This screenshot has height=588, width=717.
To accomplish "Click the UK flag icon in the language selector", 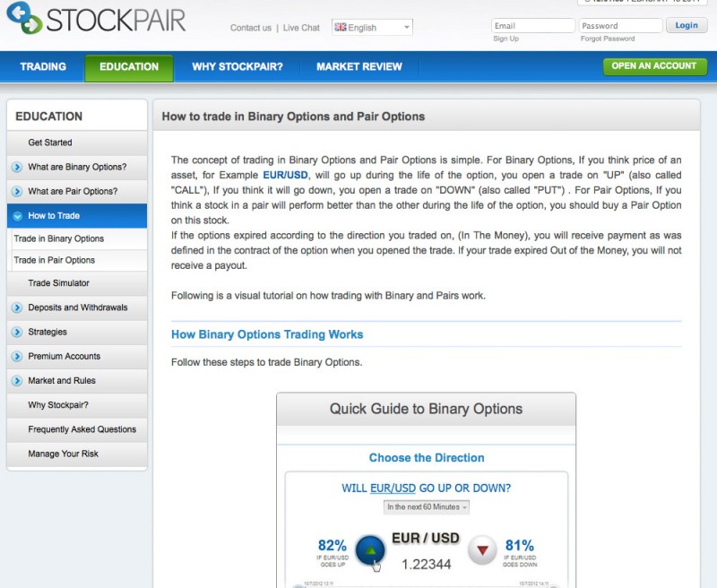I will (x=341, y=27).
